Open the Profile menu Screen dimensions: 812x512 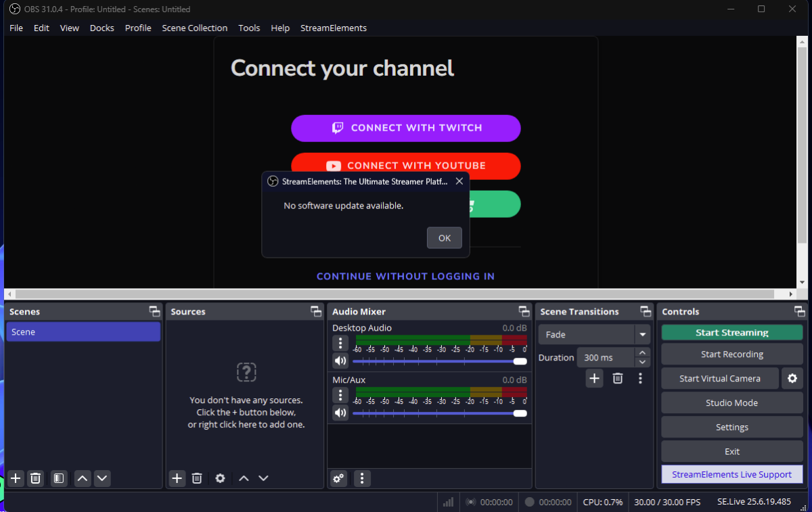click(x=138, y=28)
